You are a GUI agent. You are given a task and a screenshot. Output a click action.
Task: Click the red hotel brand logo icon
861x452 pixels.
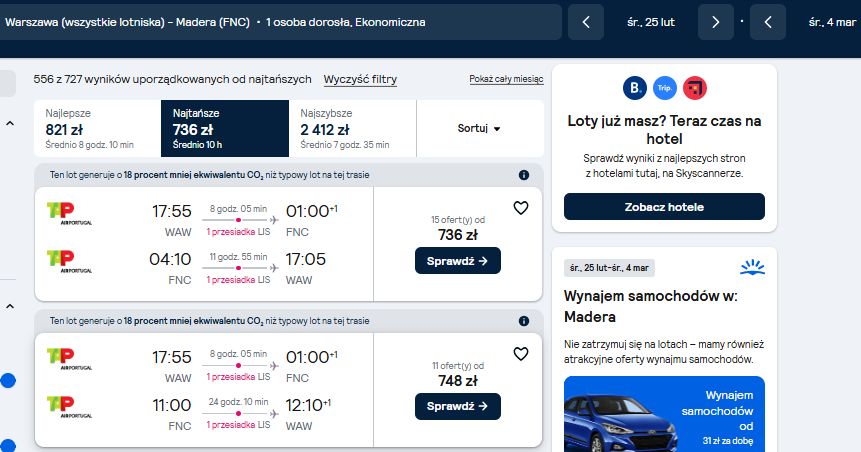coord(695,88)
